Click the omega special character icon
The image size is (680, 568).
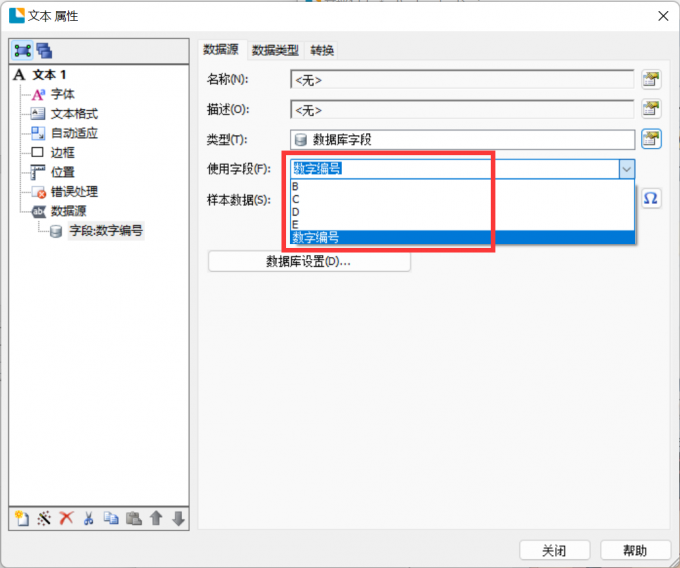[651, 198]
